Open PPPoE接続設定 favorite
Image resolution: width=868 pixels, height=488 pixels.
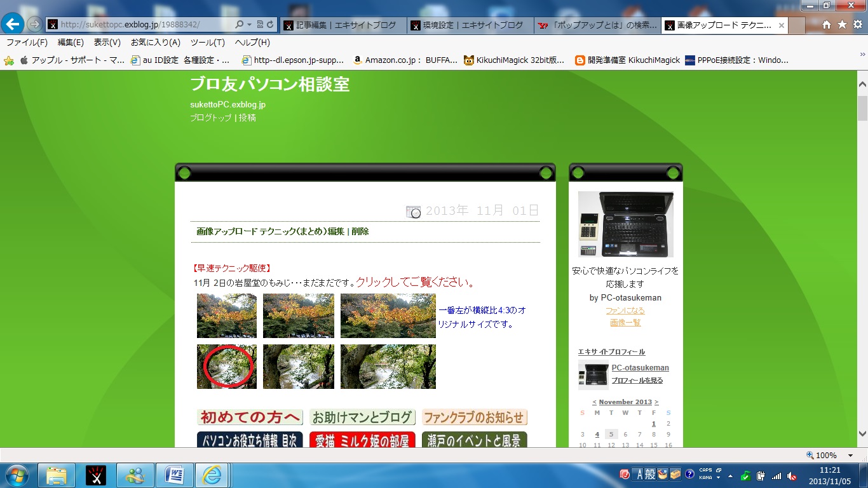point(736,60)
